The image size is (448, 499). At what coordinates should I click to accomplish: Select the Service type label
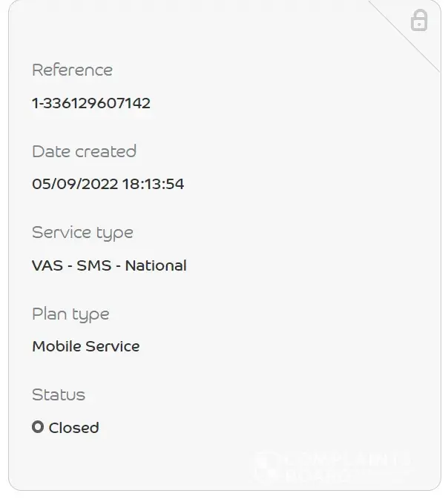coord(82,233)
